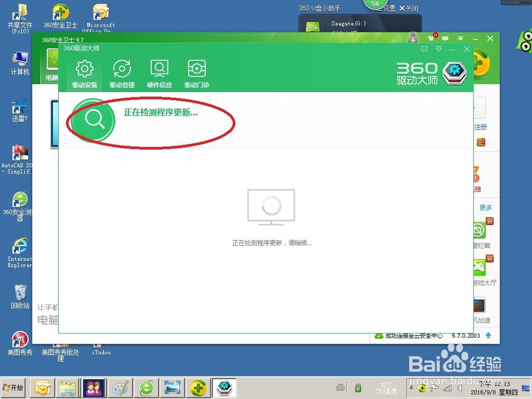Switch to 360驱动大师 taskbar button

tap(225, 388)
